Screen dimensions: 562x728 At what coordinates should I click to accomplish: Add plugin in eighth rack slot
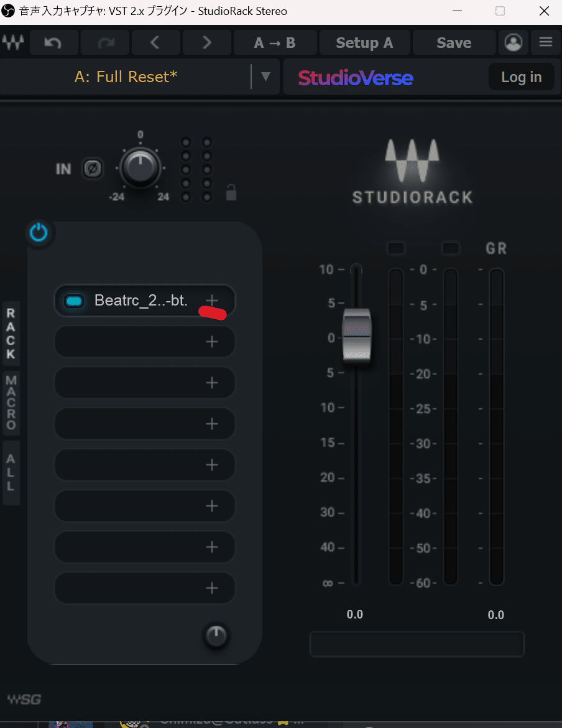[212, 588]
